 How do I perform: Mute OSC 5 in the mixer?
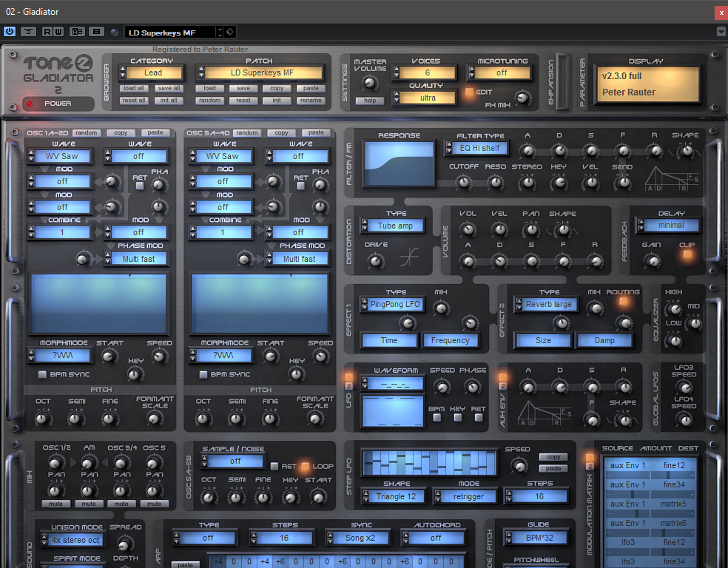coord(154,504)
